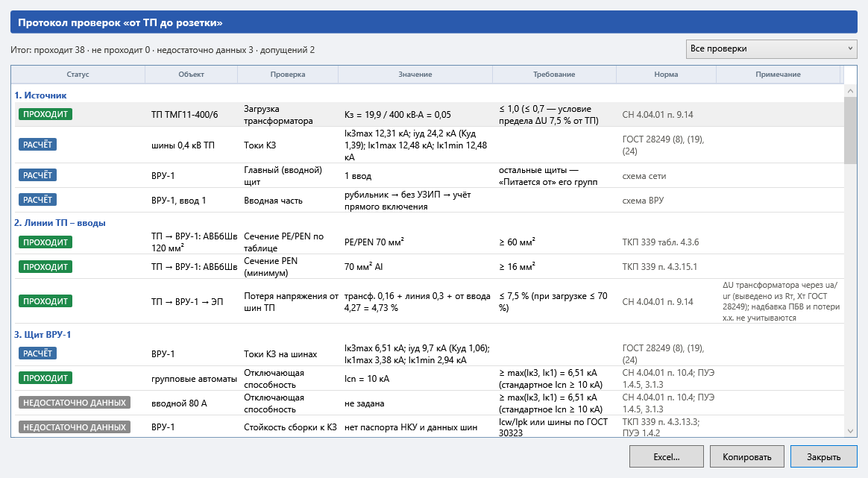Select the "70 мм² Al" value cell
Screen dimensions: 868x478
pyautogui.click(x=364, y=266)
